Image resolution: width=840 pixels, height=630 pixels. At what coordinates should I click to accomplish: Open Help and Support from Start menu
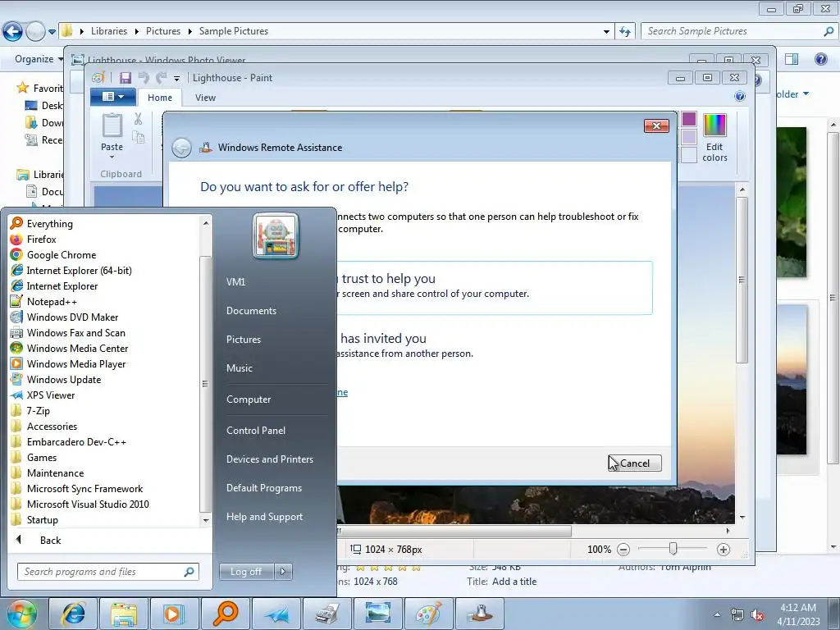tap(264, 517)
